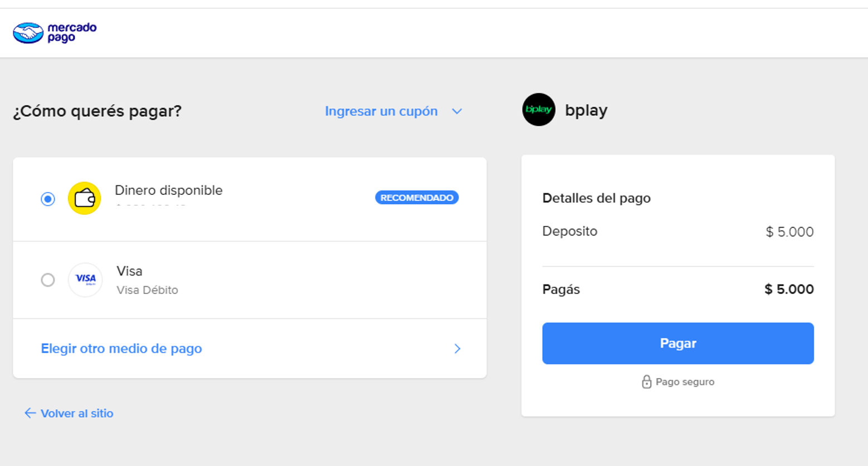The height and width of the screenshot is (466, 868).
Task: Click the Mercado Pago handshake logo
Action: [x=28, y=33]
